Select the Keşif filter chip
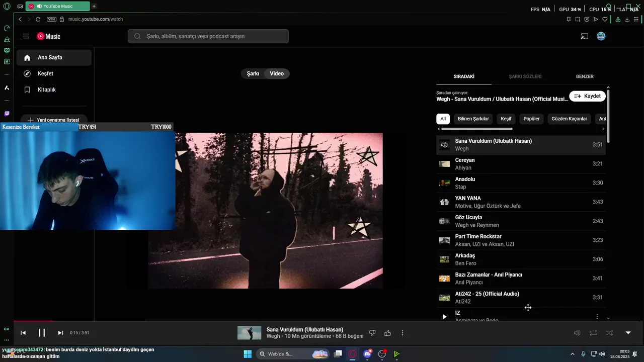The width and height of the screenshot is (644, 362). point(506,119)
